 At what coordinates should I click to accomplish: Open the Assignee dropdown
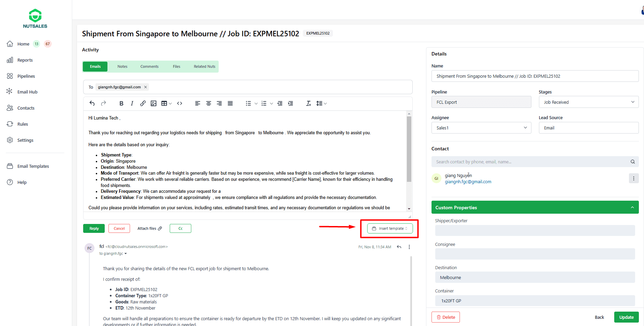(x=481, y=128)
